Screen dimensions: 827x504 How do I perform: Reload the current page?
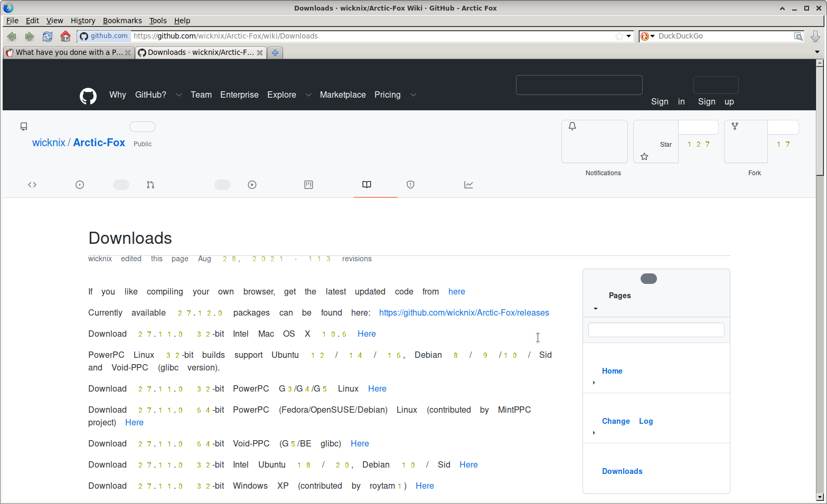[48, 36]
